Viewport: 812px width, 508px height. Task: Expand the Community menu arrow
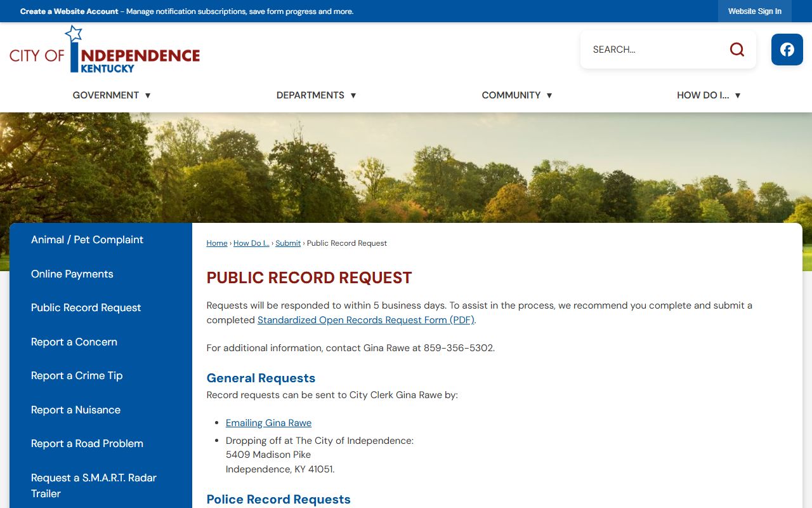pyautogui.click(x=549, y=95)
